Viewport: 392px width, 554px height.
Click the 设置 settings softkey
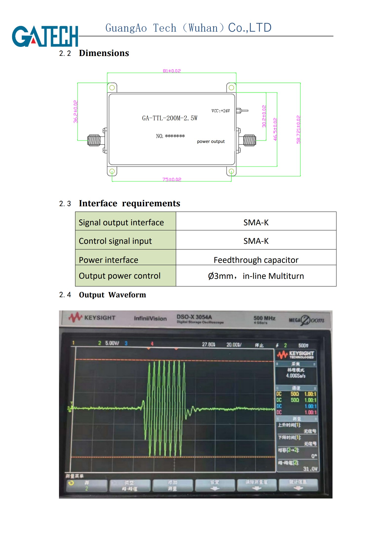tap(215, 485)
